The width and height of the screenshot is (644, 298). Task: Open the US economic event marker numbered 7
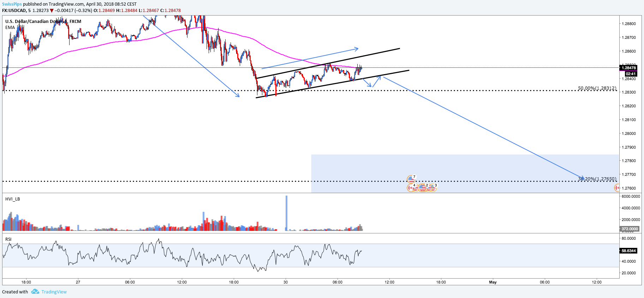[411, 179]
